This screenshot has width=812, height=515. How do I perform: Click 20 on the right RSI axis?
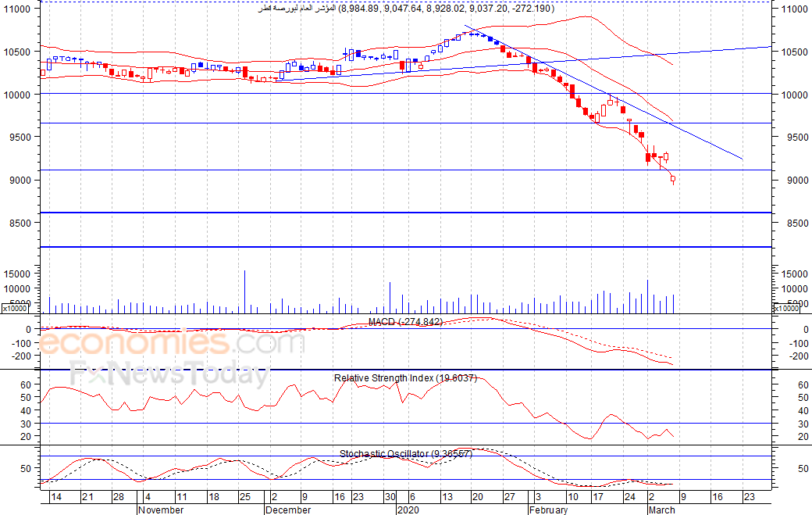(x=803, y=437)
